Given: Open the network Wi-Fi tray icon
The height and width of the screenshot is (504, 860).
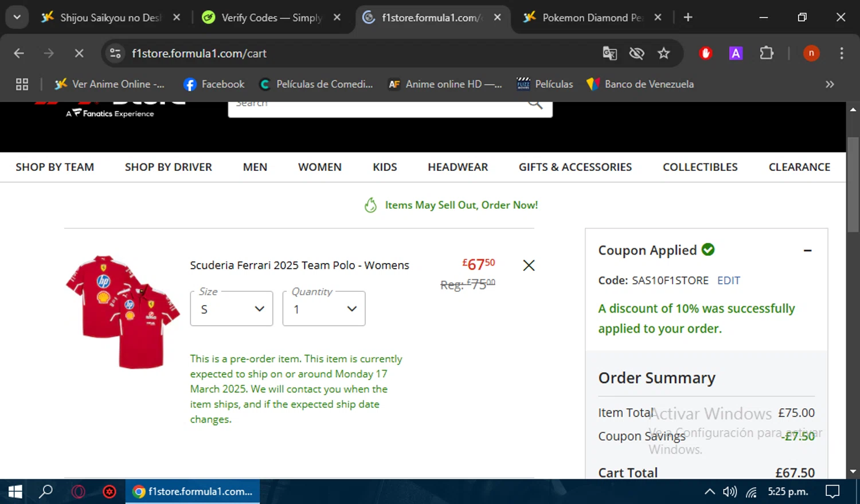Looking at the screenshot, I should point(751,491).
